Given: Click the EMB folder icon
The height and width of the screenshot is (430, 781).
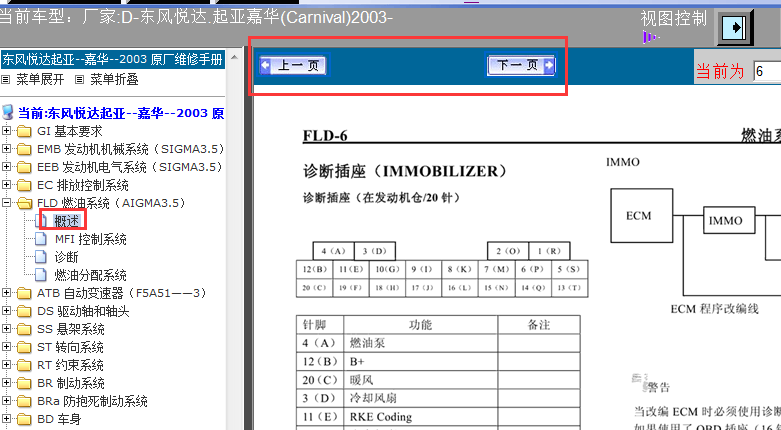Looking at the screenshot, I should pyautogui.click(x=23, y=149).
